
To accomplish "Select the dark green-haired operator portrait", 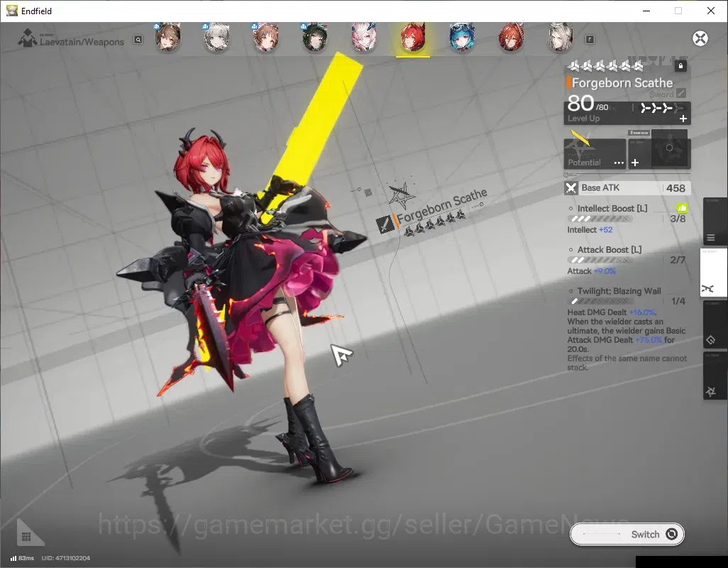I will pyautogui.click(x=315, y=37).
